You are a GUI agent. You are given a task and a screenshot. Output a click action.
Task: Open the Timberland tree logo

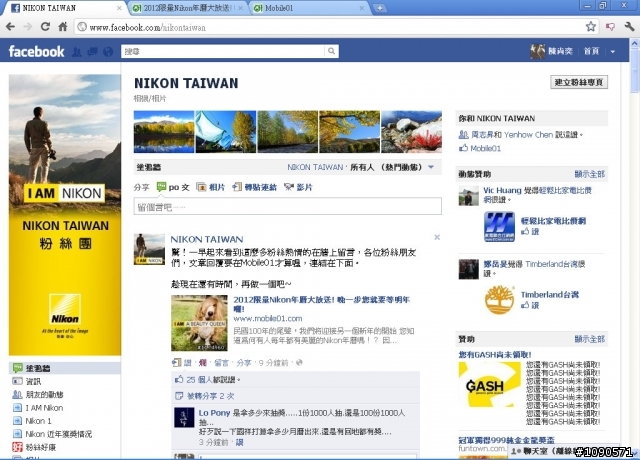pos(500,300)
